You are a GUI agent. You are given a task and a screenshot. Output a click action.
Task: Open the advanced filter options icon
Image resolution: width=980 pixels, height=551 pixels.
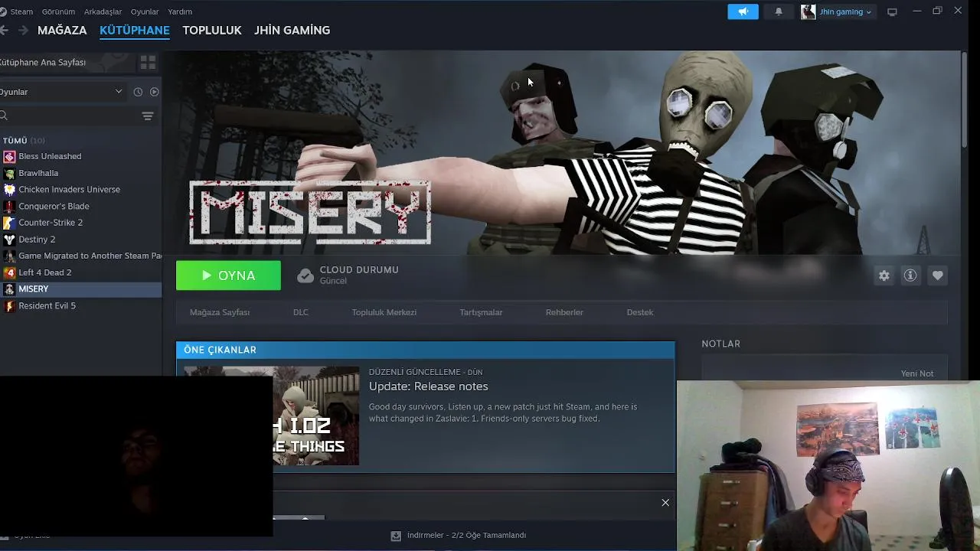point(148,116)
